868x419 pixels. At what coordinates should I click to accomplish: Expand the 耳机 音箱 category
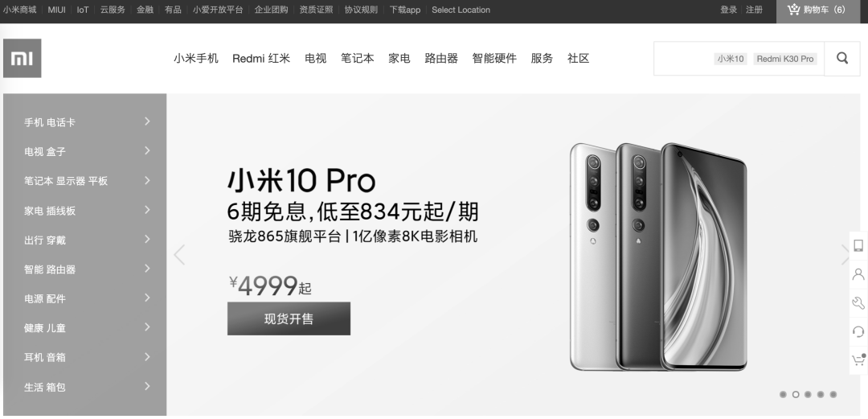pos(84,358)
